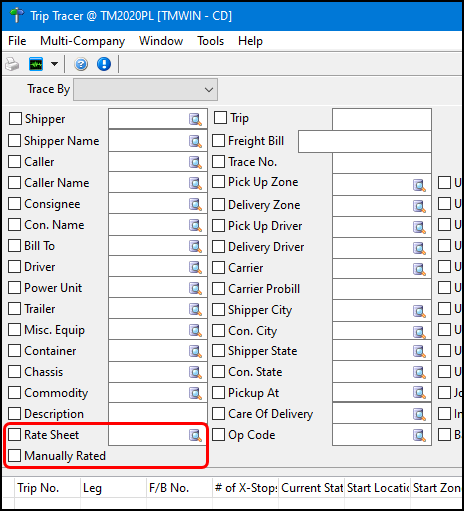This screenshot has height=511, width=464.
Task: Open the Tools menu
Action: (x=210, y=41)
